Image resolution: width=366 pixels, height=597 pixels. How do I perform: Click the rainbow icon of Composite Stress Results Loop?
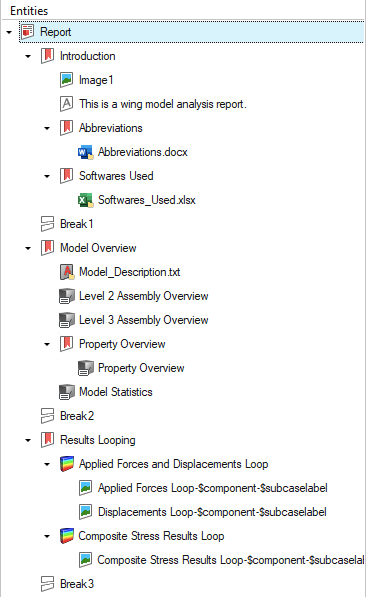pyautogui.click(x=67, y=536)
